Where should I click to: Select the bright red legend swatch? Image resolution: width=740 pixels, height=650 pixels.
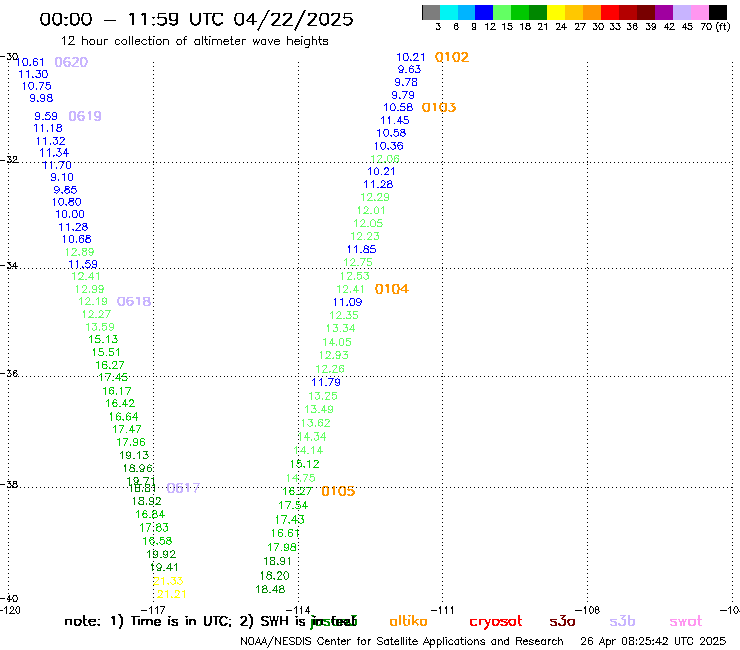click(x=610, y=12)
